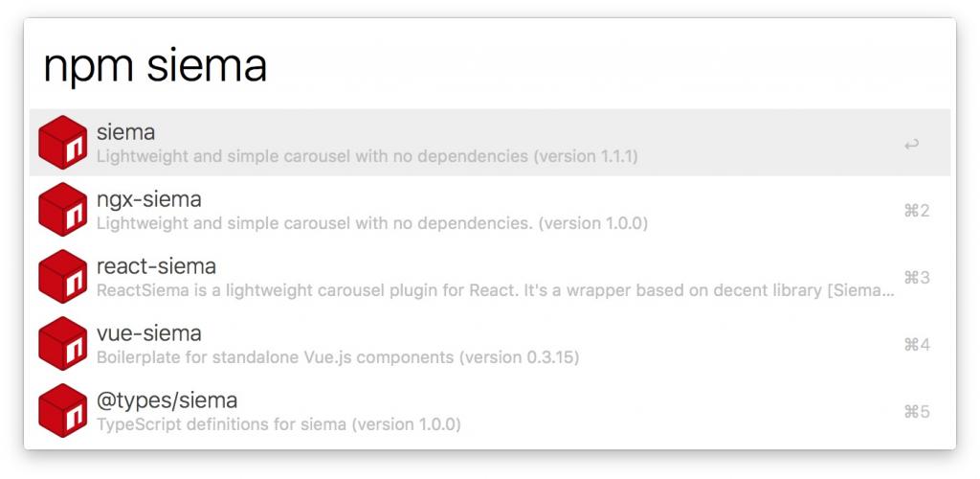980x479 pixels.
Task: Click the siema version 1.1.1 description
Action: 367,155
